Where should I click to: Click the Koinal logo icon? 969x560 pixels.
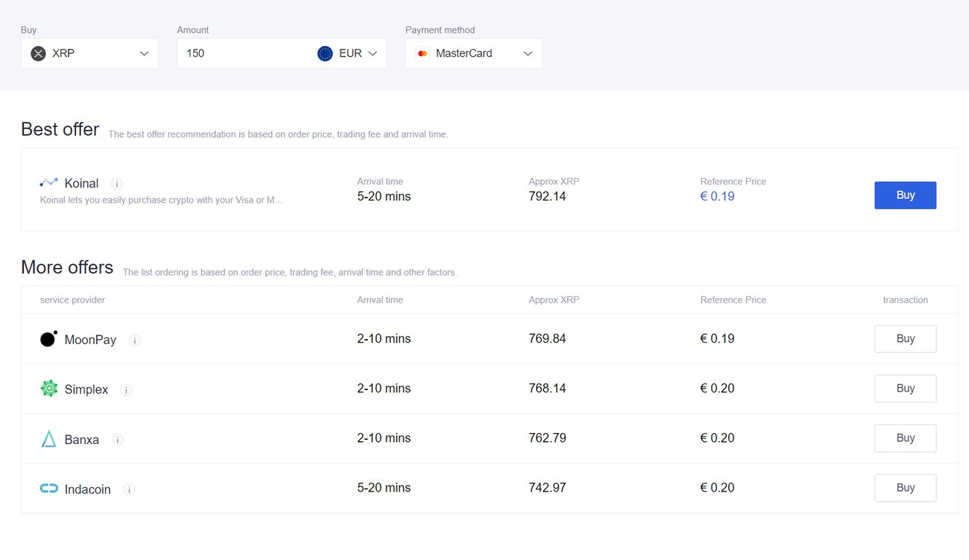tap(49, 182)
